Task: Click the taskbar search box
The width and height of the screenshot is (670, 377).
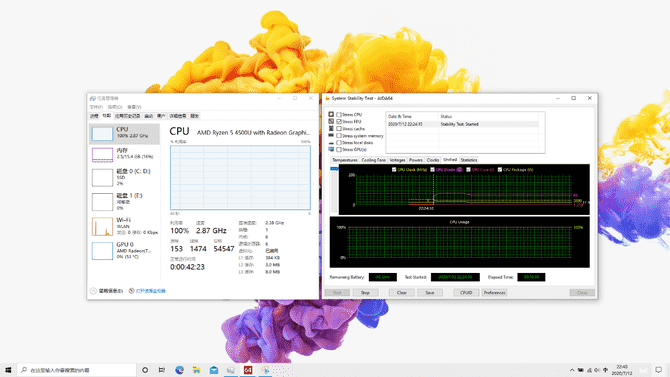Action: click(x=77, y=370)
